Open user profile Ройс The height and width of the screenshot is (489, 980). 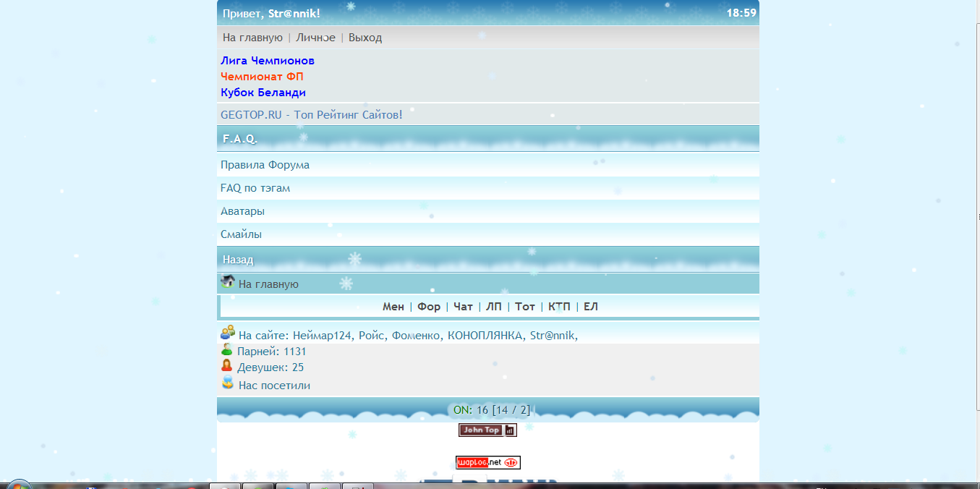[x=372, y=336]
